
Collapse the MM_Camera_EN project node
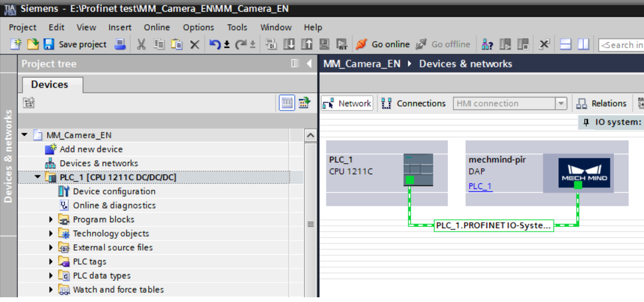[25, 135]
